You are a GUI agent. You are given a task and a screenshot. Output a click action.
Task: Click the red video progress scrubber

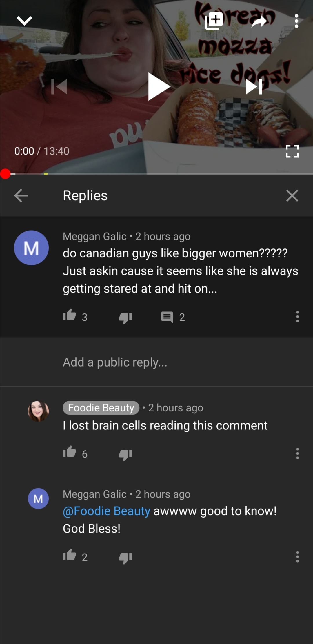pos(5,174)
